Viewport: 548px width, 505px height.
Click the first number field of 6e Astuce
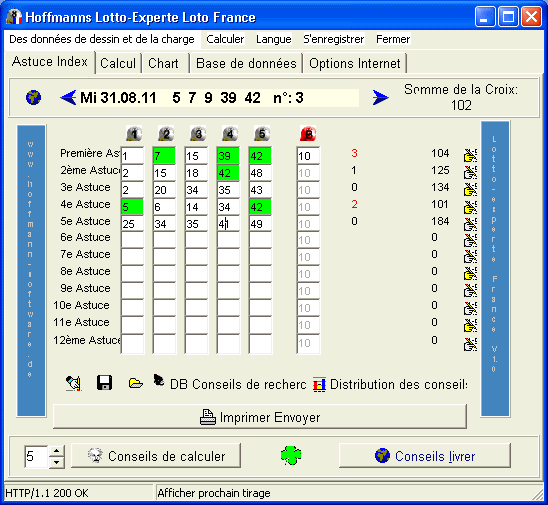click(x=132, y=240)
